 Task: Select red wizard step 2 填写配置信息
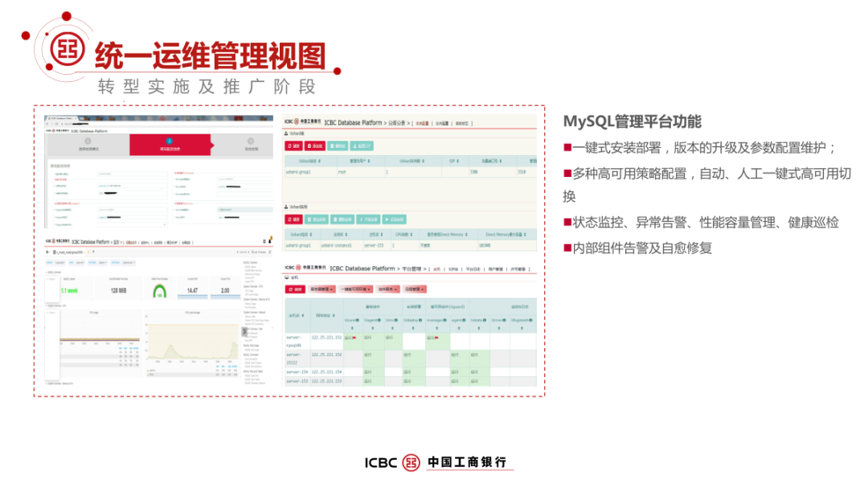point(170,145)
